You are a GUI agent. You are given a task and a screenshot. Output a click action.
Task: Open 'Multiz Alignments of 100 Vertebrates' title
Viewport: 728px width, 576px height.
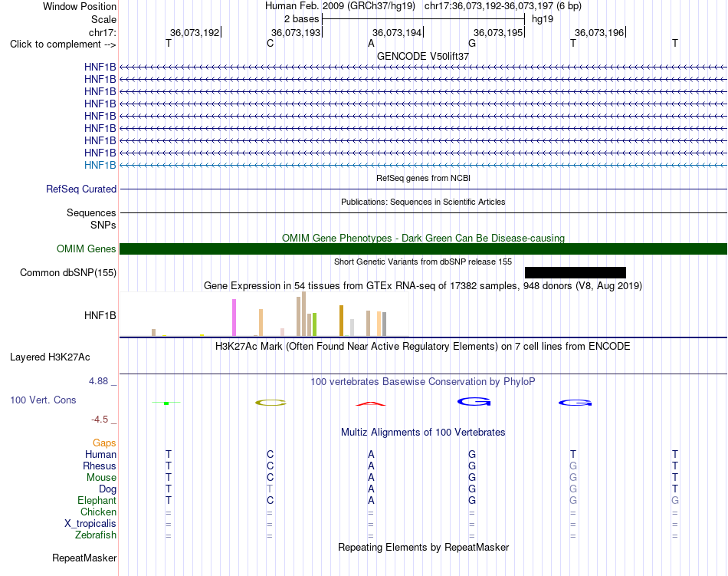[423, 432]
